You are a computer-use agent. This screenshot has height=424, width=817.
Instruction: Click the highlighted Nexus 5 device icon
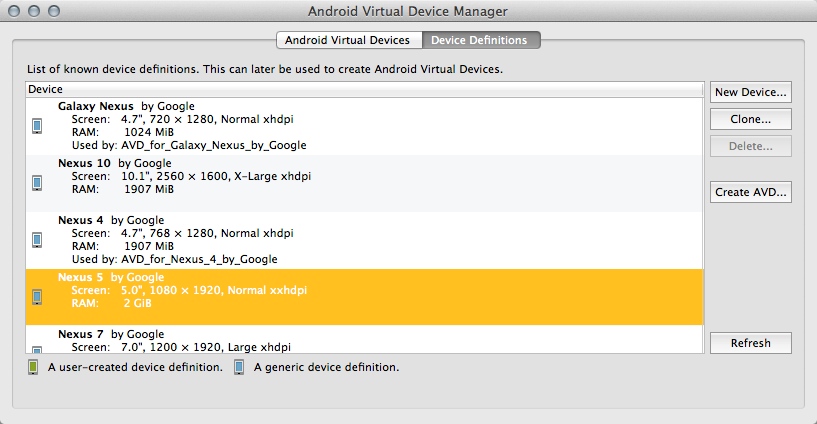(37, 297)
